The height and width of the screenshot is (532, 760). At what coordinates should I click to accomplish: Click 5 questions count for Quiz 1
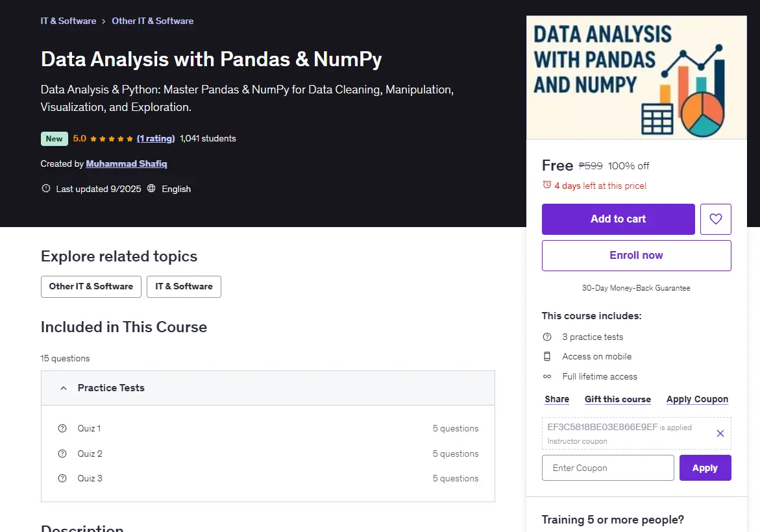pos(456,428)
